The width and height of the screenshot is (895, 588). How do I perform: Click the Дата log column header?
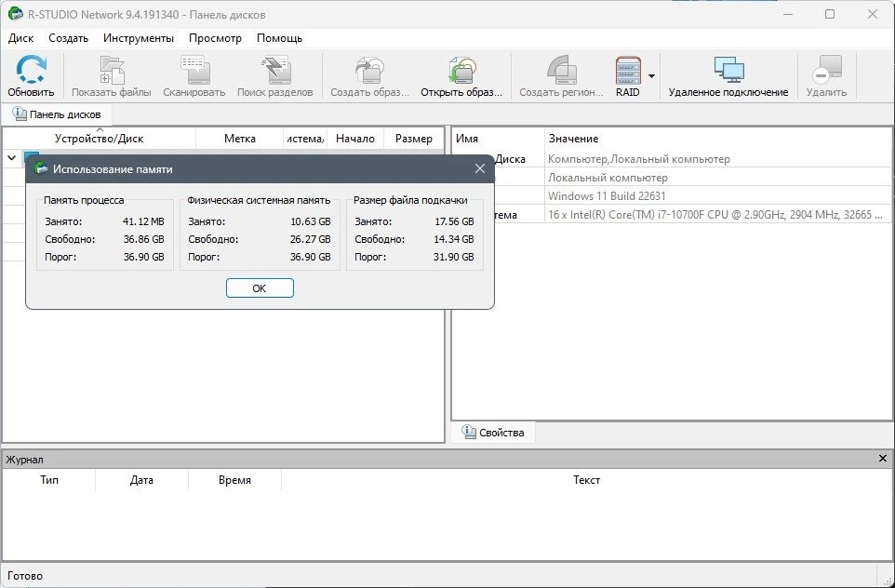tap(141, 480)
